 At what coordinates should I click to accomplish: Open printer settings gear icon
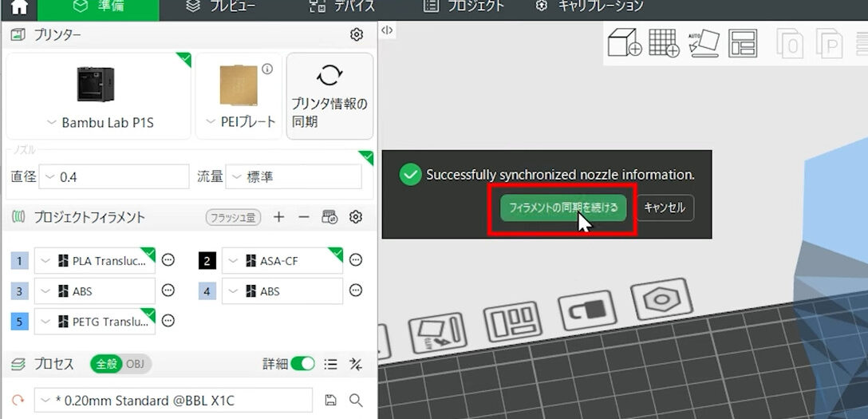tap(357, 35)
